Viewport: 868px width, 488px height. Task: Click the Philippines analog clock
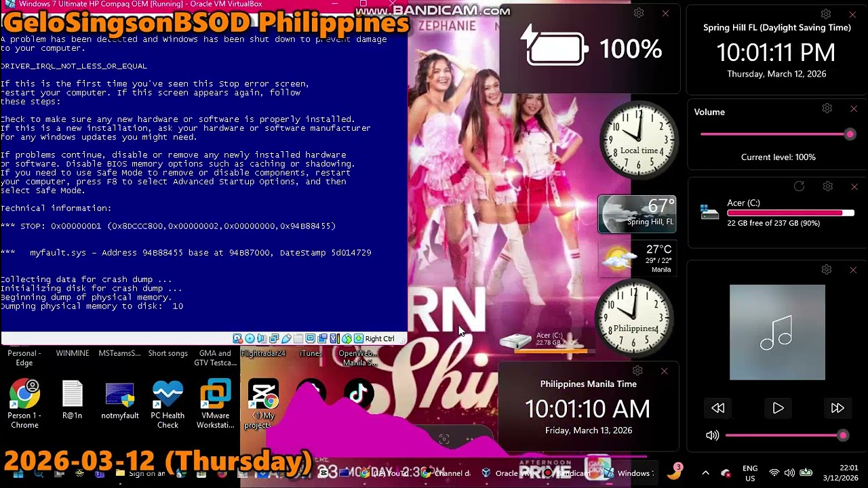634,319
